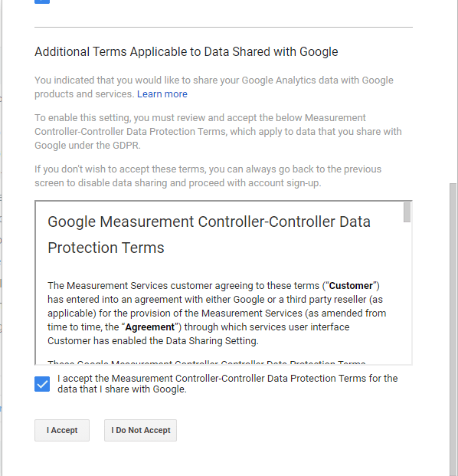Click the I Do Not Accept button
Screen dimensions: 458x476
pyautogui.click(x=140, y=430)
